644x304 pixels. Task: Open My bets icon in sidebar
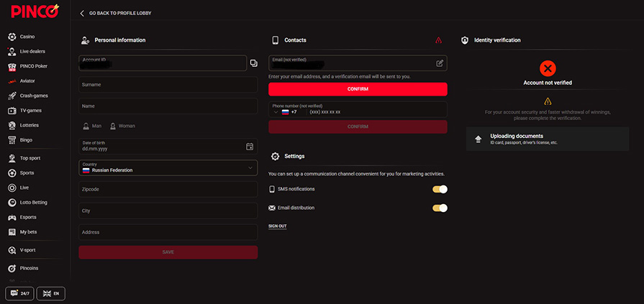(12, 232)
